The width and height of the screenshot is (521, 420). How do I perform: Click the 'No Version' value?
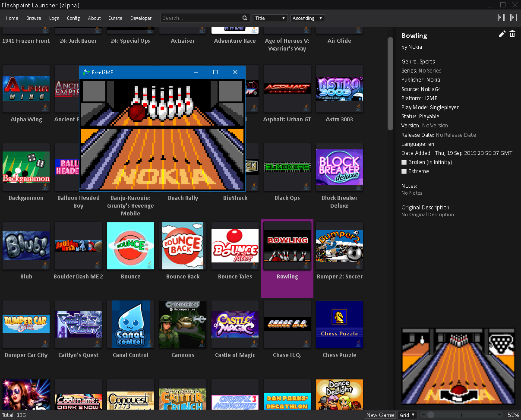pos(435,126)
